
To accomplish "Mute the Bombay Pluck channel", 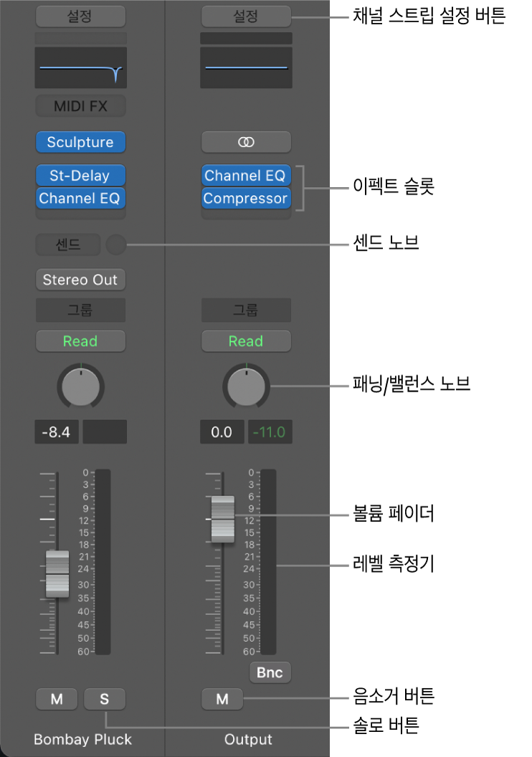I will 57,699.
